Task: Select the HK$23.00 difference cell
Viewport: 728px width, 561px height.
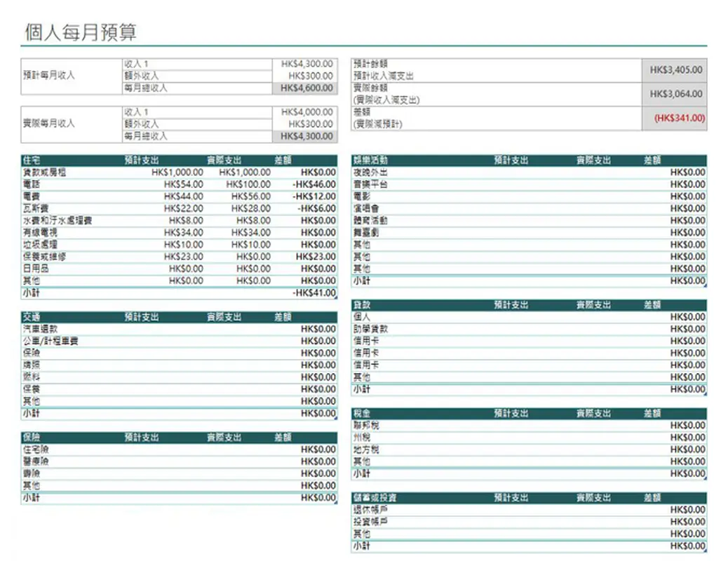Action: coord(316,257)
